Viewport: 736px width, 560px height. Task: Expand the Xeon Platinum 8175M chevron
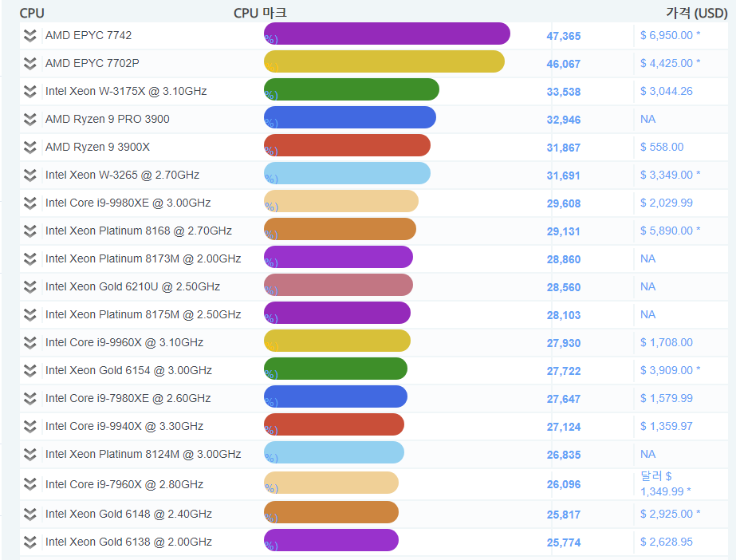coord(30,315)
